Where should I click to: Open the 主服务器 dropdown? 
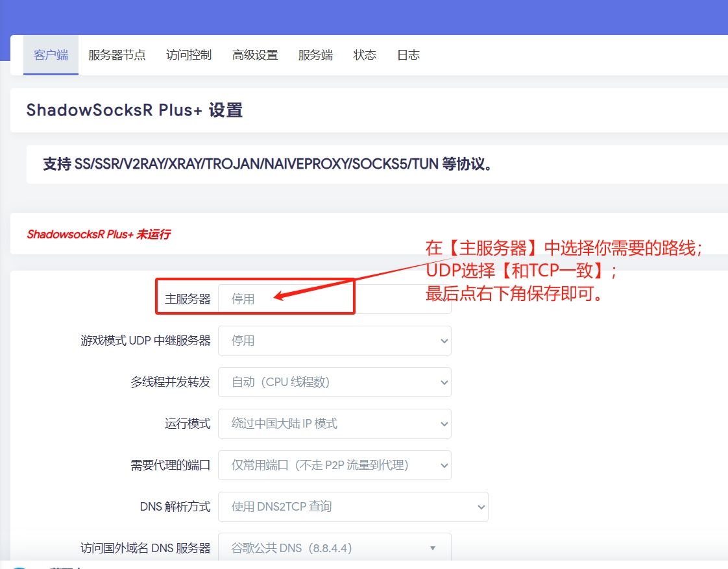tap(334, 299)
